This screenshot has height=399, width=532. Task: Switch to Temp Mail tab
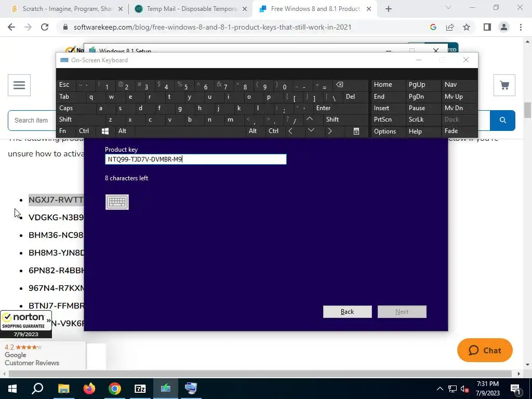click(x=191, y=9)
